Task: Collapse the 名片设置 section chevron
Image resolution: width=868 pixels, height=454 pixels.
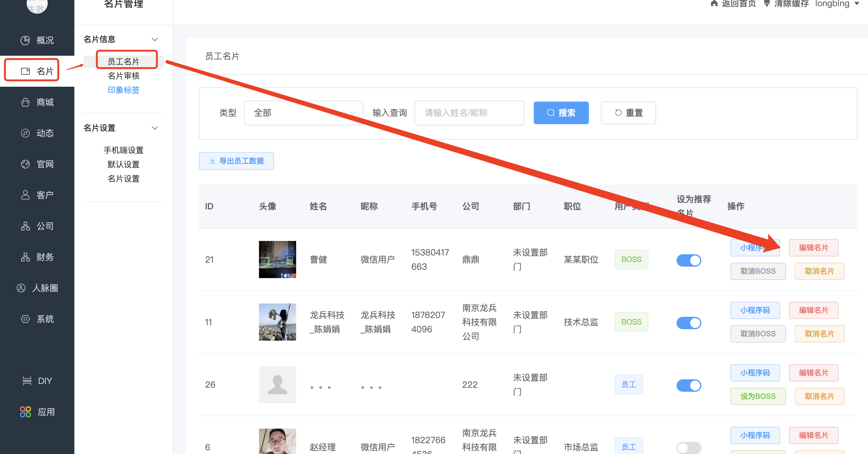Action: (x=155, y=128)
